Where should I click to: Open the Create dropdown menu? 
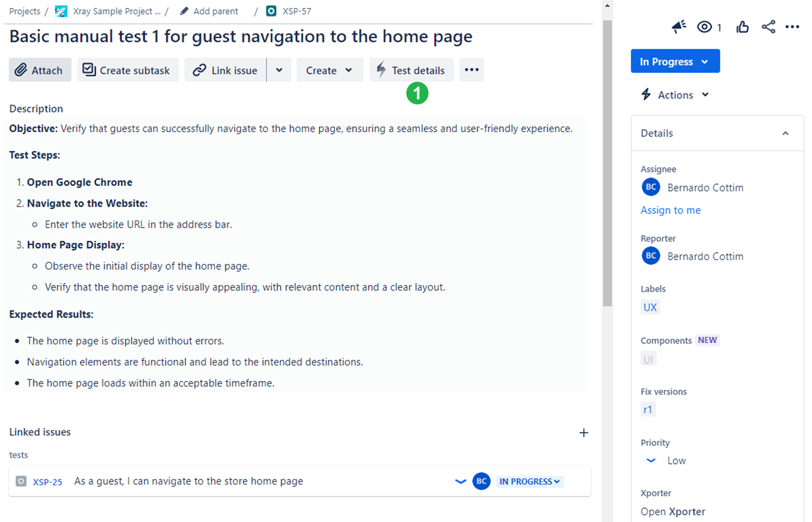[x=330, y=70]
